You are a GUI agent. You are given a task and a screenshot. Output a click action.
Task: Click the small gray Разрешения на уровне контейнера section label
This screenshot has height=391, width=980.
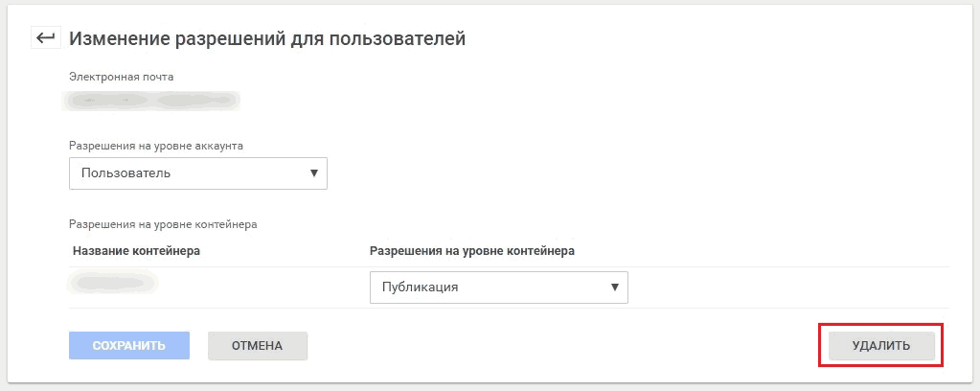pos(163,224)
